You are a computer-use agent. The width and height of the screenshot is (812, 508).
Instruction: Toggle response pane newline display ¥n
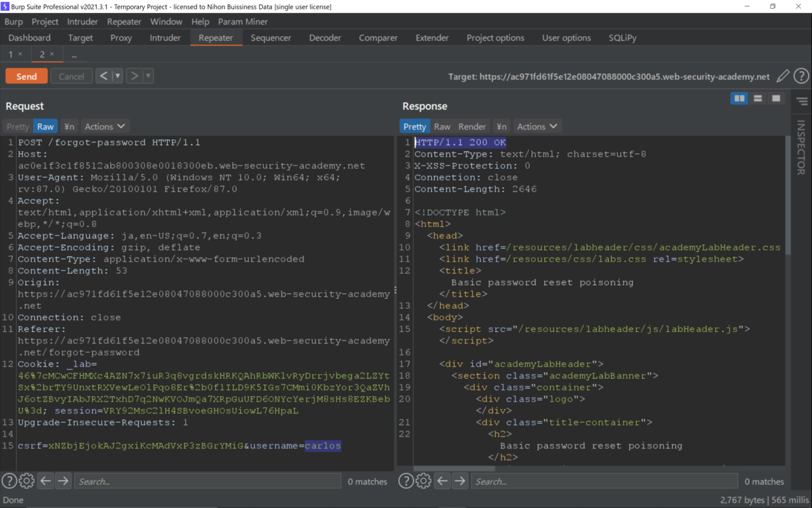point(501,127)
